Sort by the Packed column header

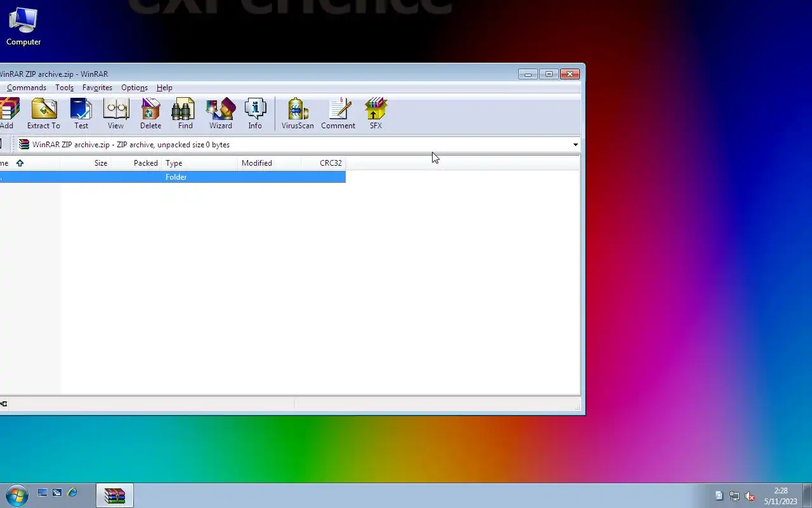[136, 163]
